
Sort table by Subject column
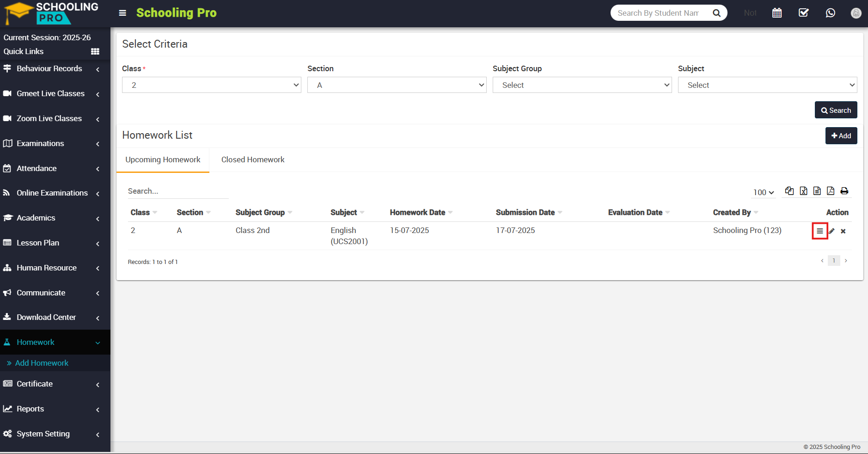pyautogui.click(x=348, y=212)
